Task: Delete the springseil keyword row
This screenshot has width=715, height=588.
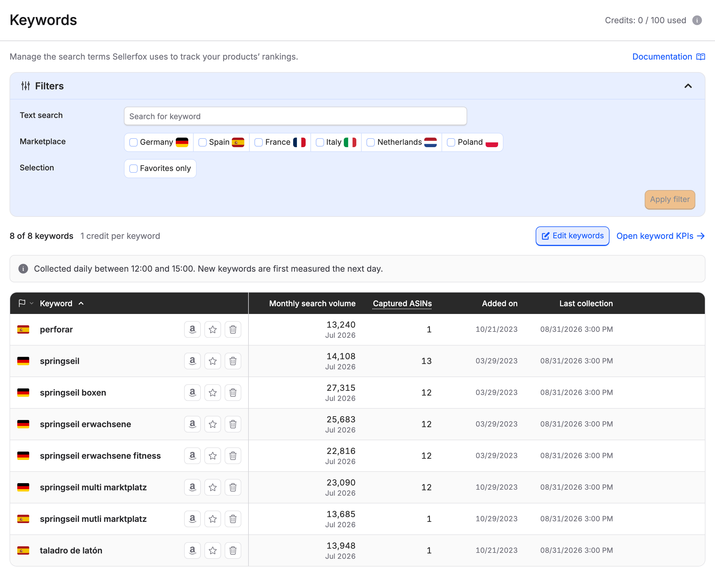Action: (x=233, y=361)
